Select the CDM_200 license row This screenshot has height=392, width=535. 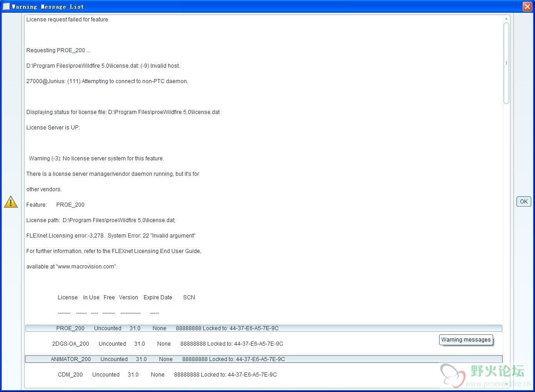[x=264, y=375]
